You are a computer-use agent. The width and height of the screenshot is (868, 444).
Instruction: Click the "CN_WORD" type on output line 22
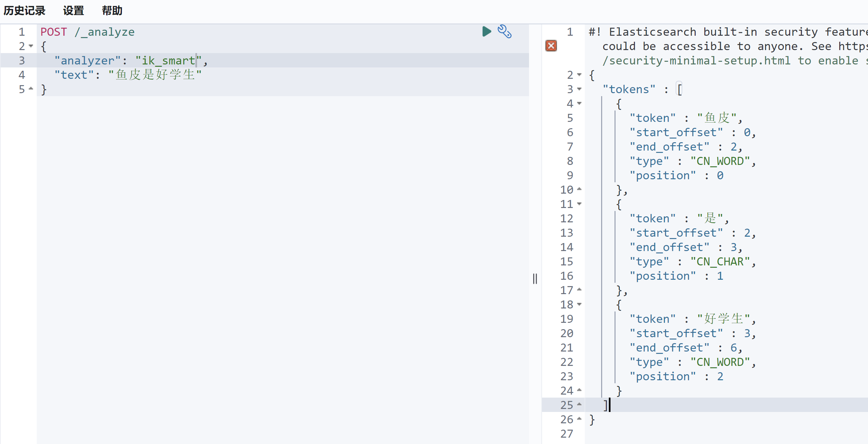click(x=720, y=362)
